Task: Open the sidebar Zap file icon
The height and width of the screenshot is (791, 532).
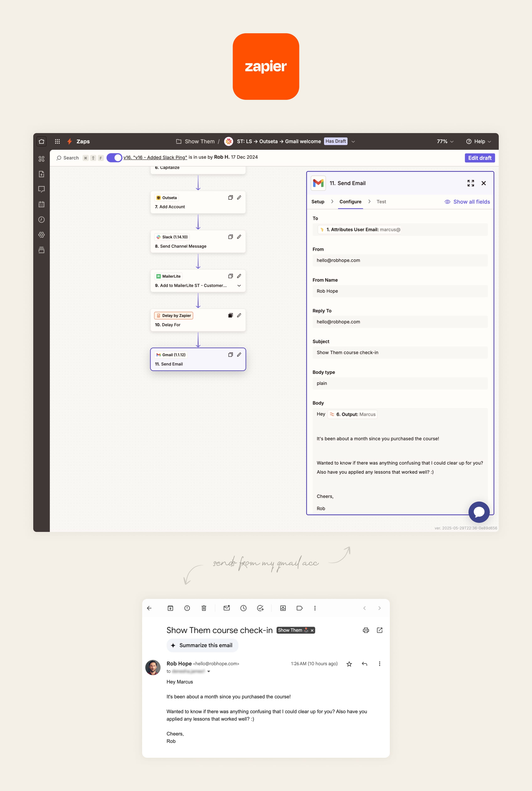Action: coord(41,174)
